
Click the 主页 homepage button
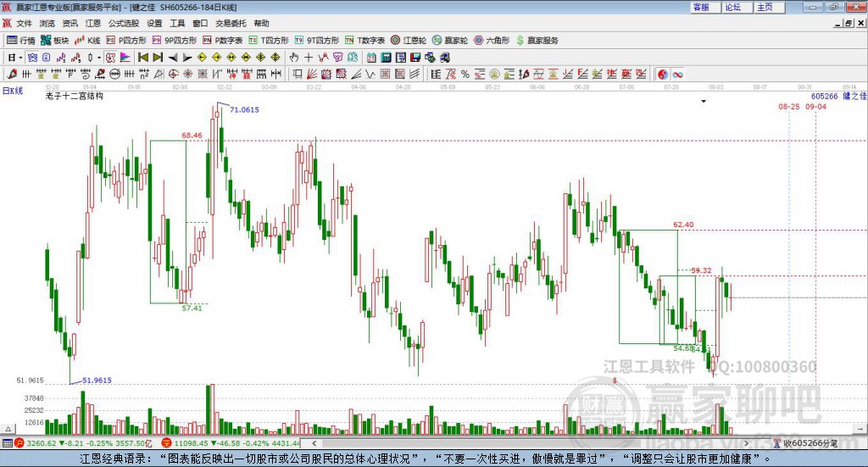coord(769,7)
